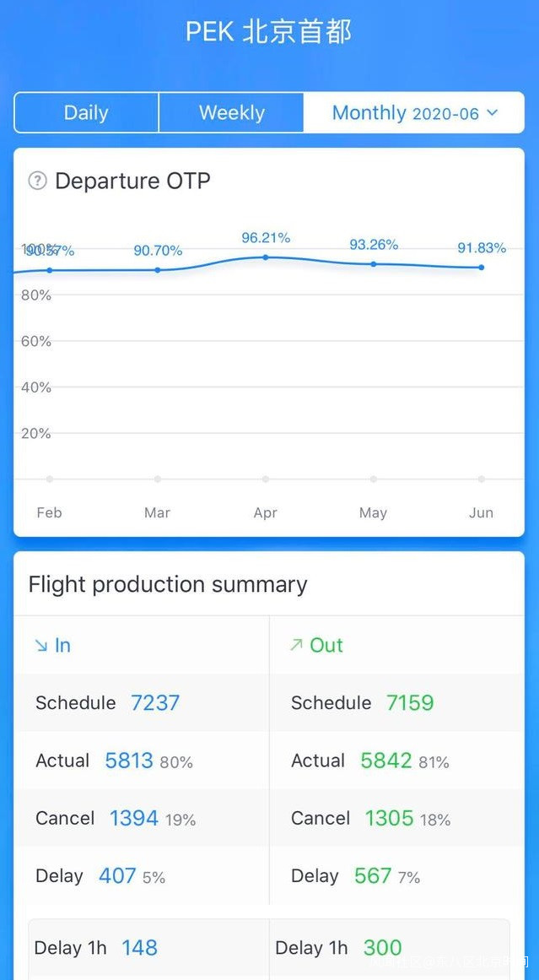Tap the inbound Delay 1h value 148
The image size is (539, 980).
(x=139, y=948)
